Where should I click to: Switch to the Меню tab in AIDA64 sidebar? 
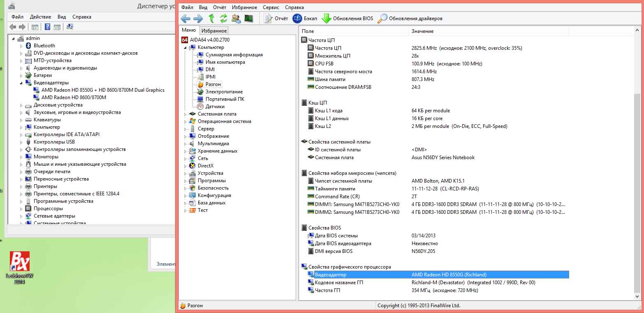click(189, 30)
